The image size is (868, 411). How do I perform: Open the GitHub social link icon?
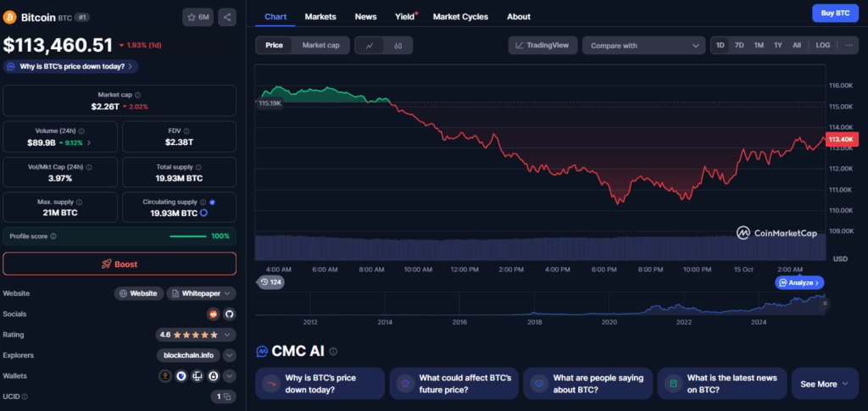pos(229,314)
